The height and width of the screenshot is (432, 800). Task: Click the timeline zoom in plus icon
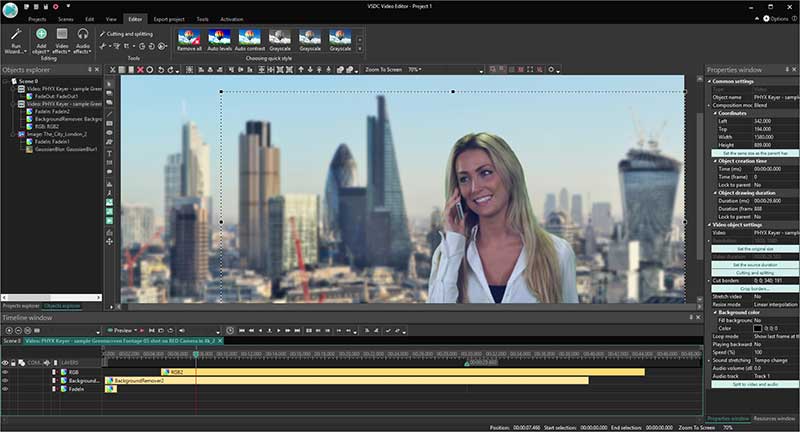point(9,331)
